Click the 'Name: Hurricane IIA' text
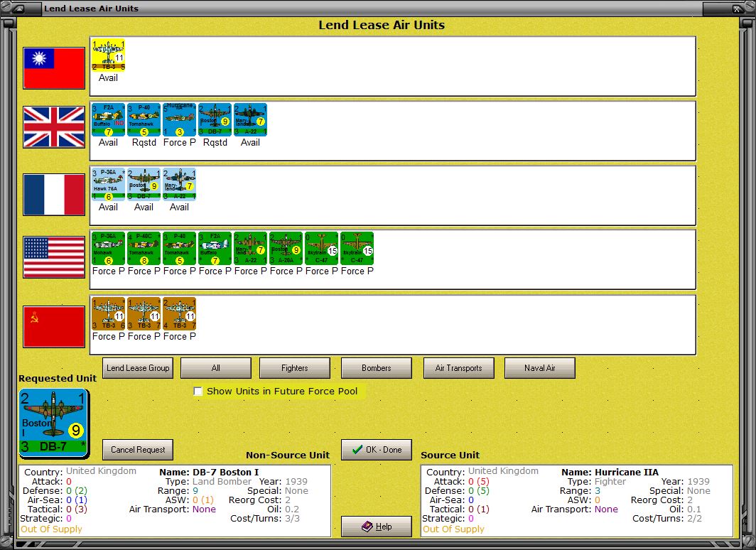Screen dimensions: 756x550 [610, 473]
